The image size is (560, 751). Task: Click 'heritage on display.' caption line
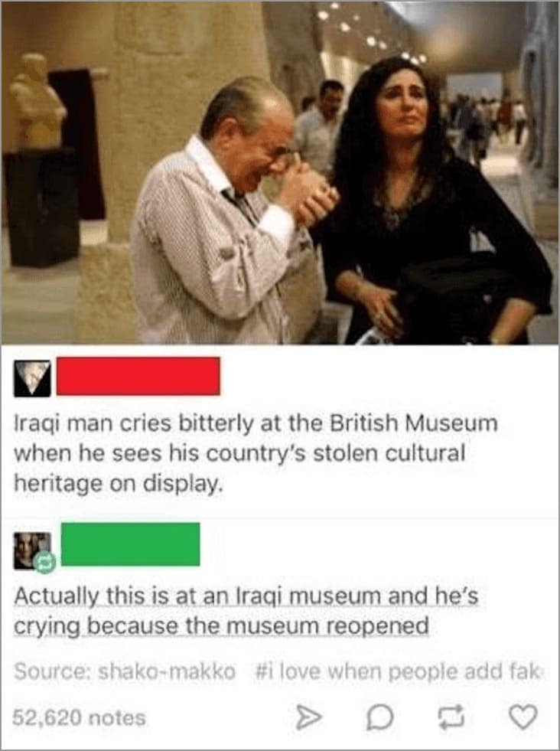119,482
